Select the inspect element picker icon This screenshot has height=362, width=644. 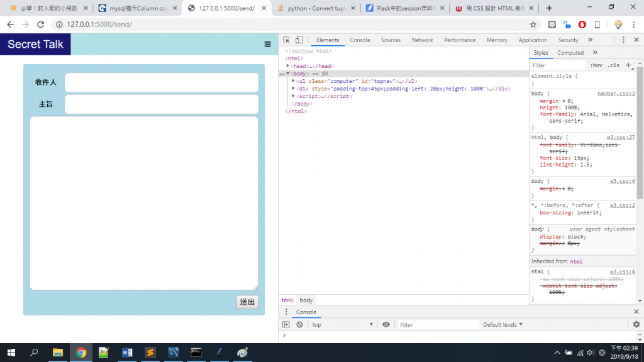click(286, 40)
